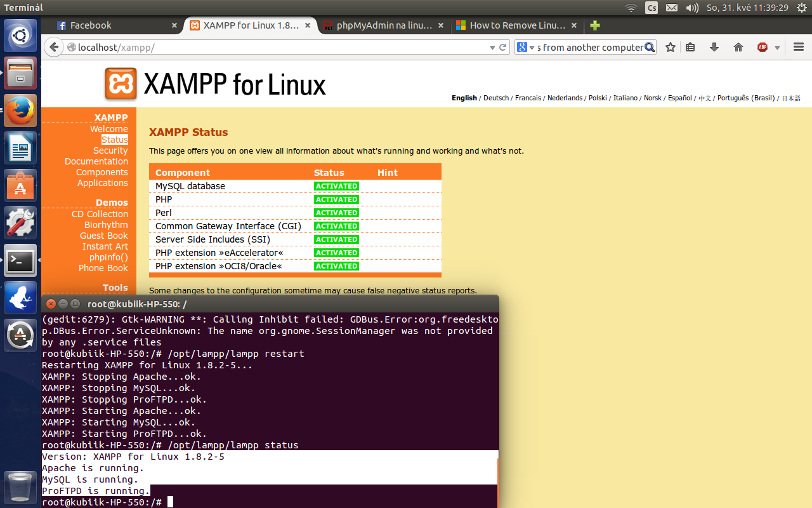Select the Terminal icon in the launcher
This screenshot has width=812, height=508.
pos(21,260)
